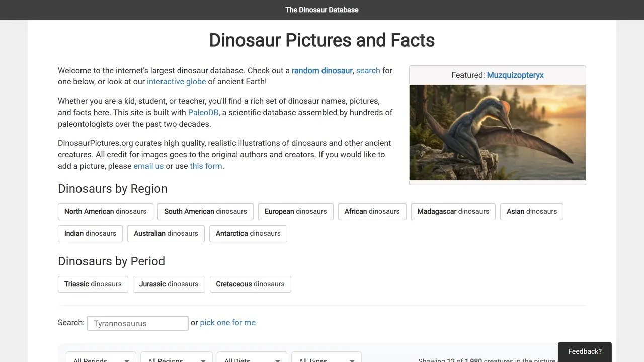644x362 pixels.
Task: Expand the All Periods dropdown
Action: point(101,357)
